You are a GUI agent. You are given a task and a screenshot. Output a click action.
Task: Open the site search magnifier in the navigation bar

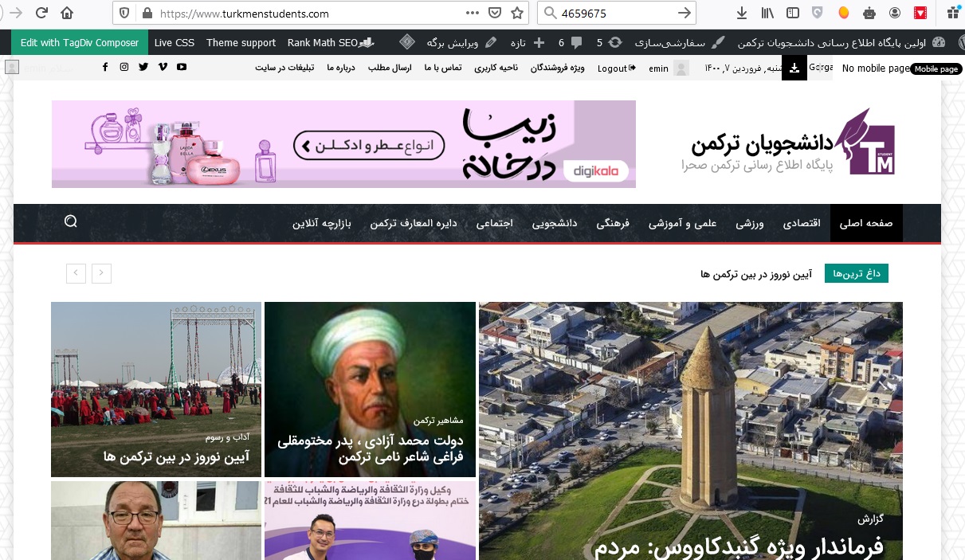[x=71, y=222]
